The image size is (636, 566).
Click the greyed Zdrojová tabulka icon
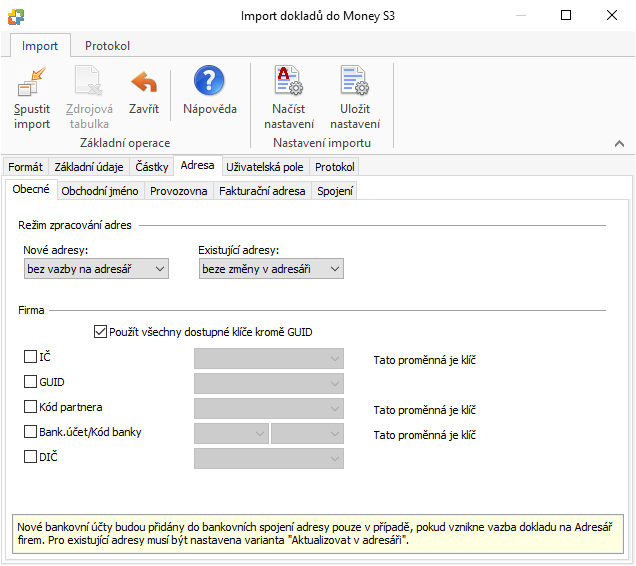[89, 80]
